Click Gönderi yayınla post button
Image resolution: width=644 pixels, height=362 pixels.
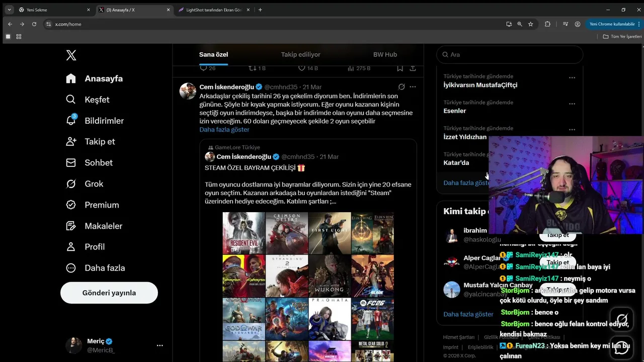[x=109, y=293]
